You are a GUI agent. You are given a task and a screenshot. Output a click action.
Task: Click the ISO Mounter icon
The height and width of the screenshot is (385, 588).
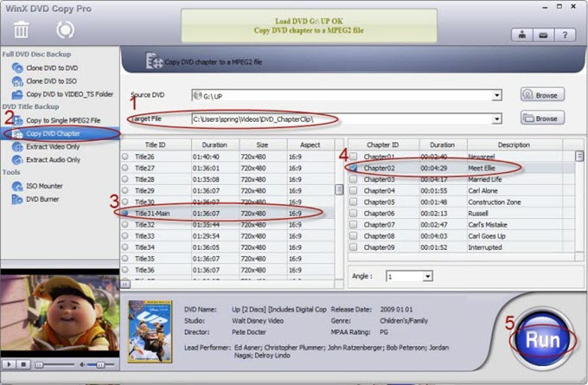[17, 186]
